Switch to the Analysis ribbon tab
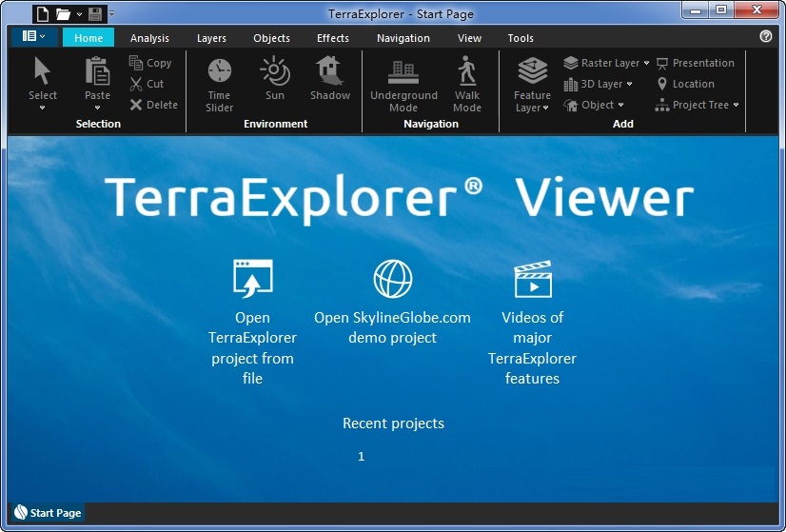The height and width of the screenshot is (532, 786). coord(149,38)
